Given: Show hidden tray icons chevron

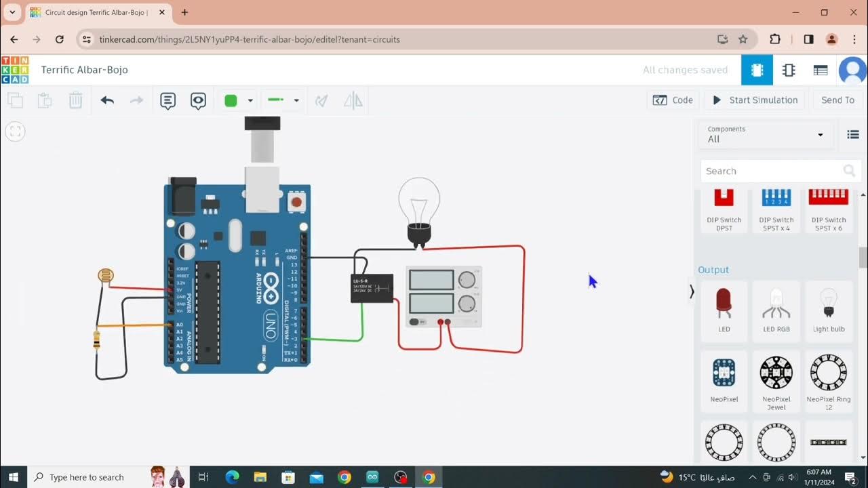Looking at the screenshot, I should pyautogui.click(x=753, y=477).
